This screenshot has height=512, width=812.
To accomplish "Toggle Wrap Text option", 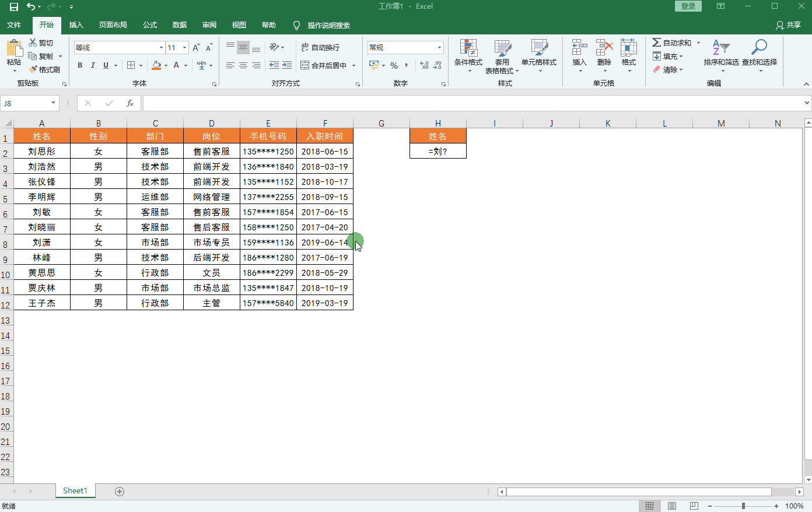I will click(320, 47).
